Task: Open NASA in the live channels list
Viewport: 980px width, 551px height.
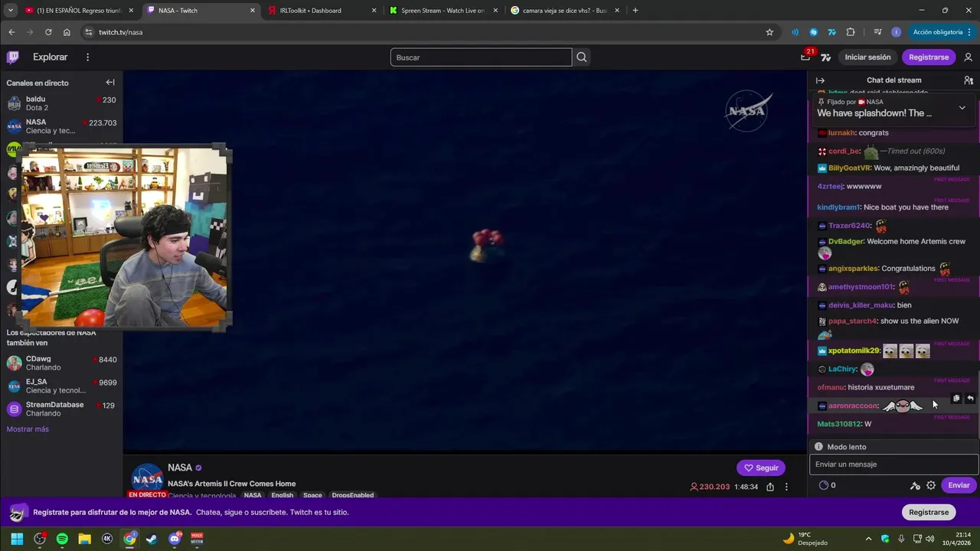Action: (x=61, y=126)
